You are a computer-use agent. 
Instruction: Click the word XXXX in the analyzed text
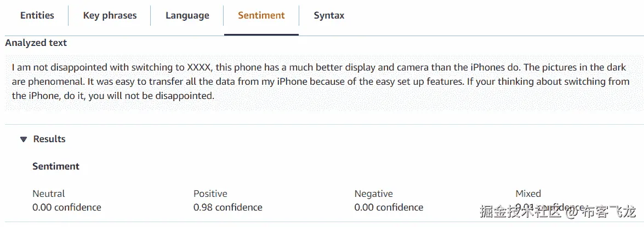(199, 68)
